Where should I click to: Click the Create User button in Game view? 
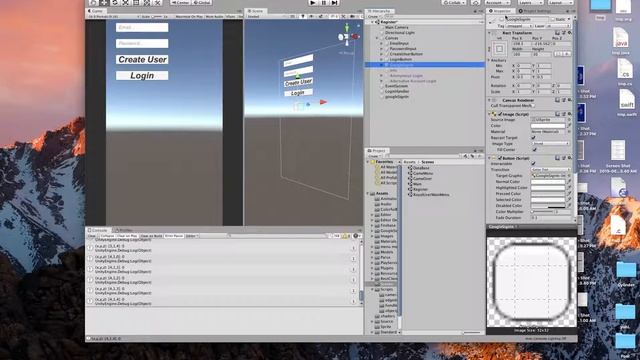[142, 60]
